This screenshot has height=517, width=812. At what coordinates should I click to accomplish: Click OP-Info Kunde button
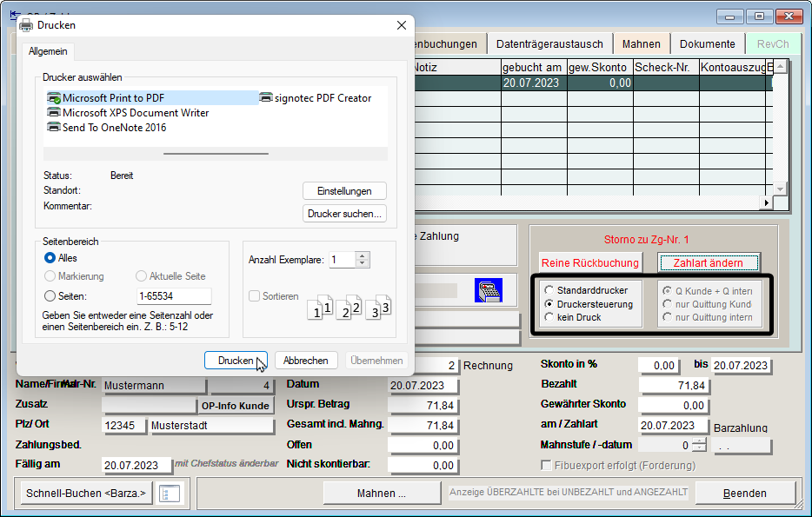point(235,406)
